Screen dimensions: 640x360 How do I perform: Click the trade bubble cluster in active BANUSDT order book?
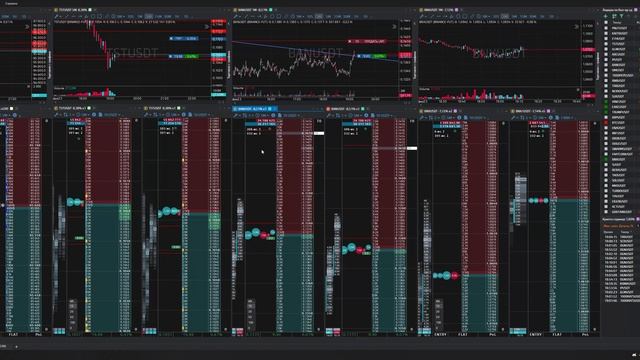coord(260,234)
